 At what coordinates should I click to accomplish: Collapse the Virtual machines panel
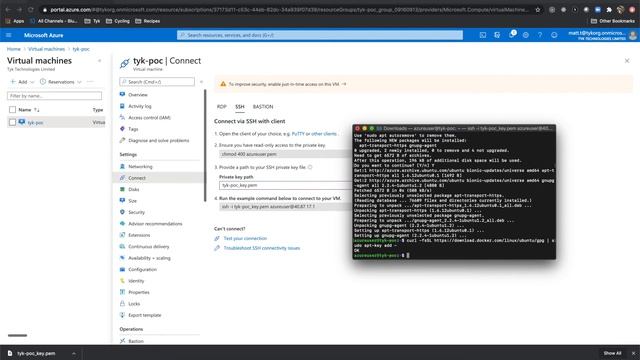point(100,61)
